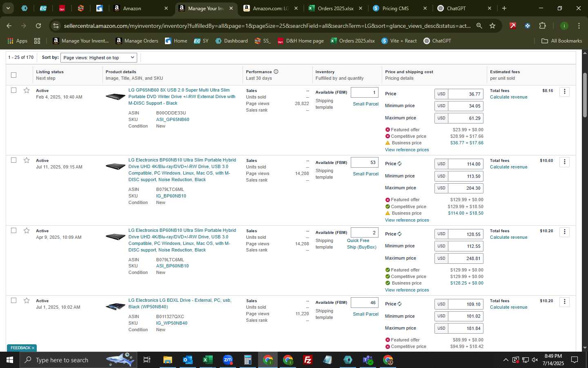The width and height of the screenshot is (588, 368).
Task: Open LG BDXL Drive WP50NB40 product link
Action: 180,303
